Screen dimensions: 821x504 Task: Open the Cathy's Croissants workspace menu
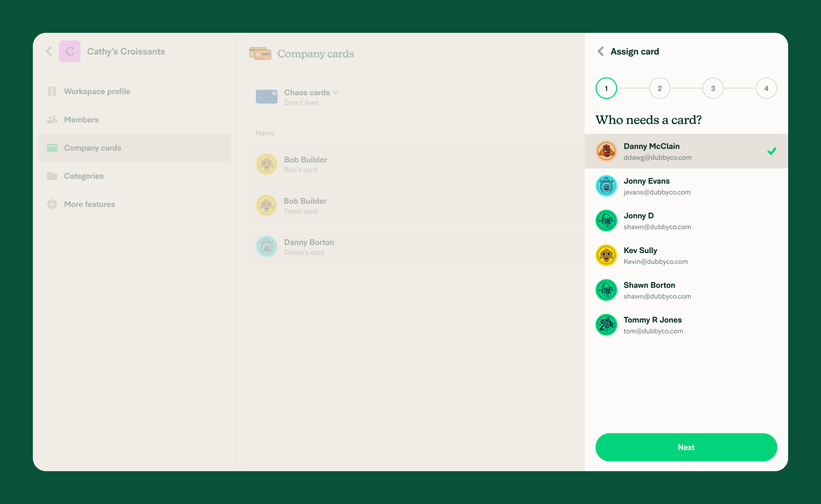[126, 52]
